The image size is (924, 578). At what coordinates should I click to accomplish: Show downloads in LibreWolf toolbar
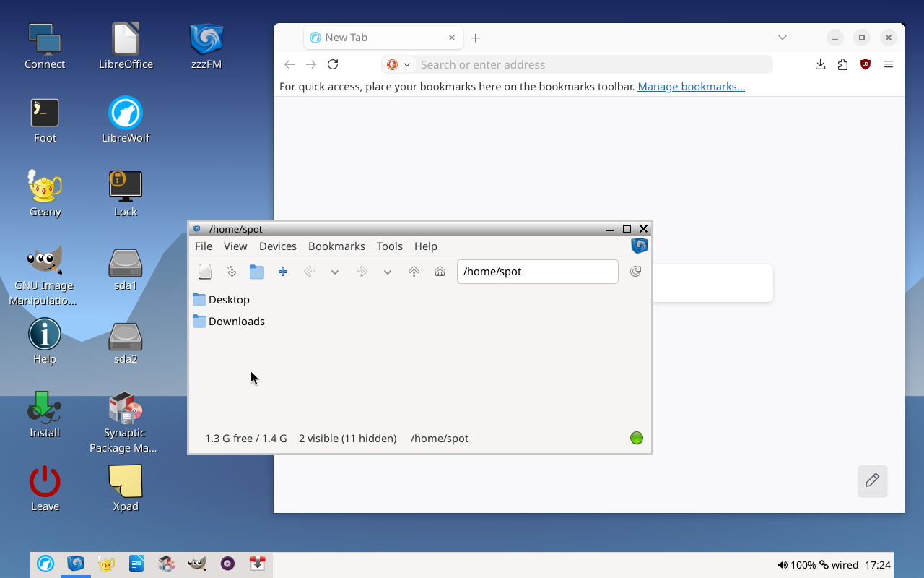click(x=820, y=64)
